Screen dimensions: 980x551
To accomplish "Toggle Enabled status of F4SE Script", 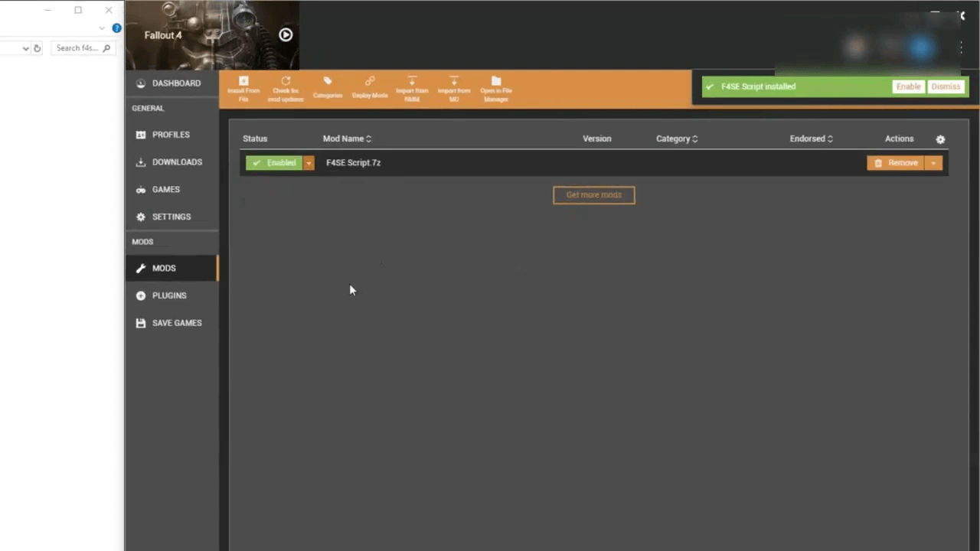I will [274, 163].
